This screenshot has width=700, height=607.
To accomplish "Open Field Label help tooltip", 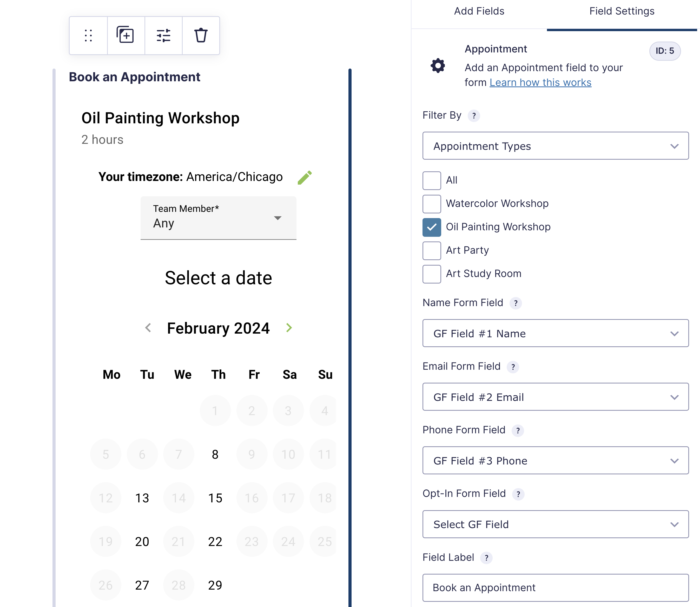I will pos(486,558).
